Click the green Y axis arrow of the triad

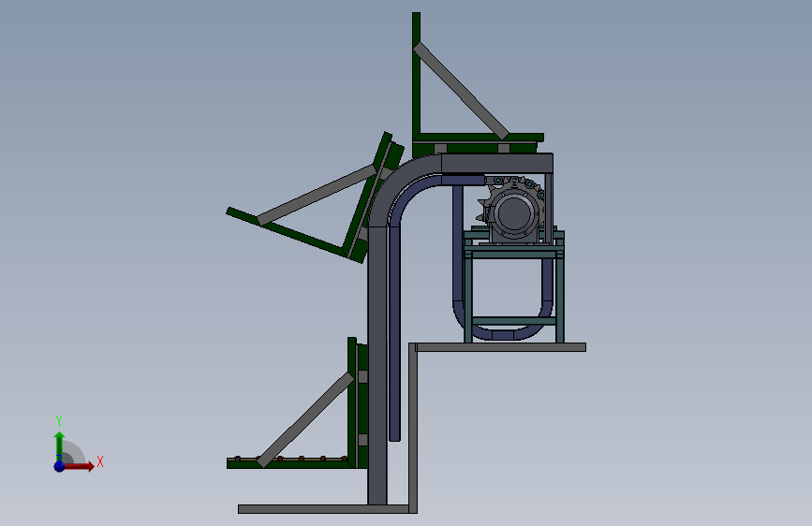click(59, 446)
